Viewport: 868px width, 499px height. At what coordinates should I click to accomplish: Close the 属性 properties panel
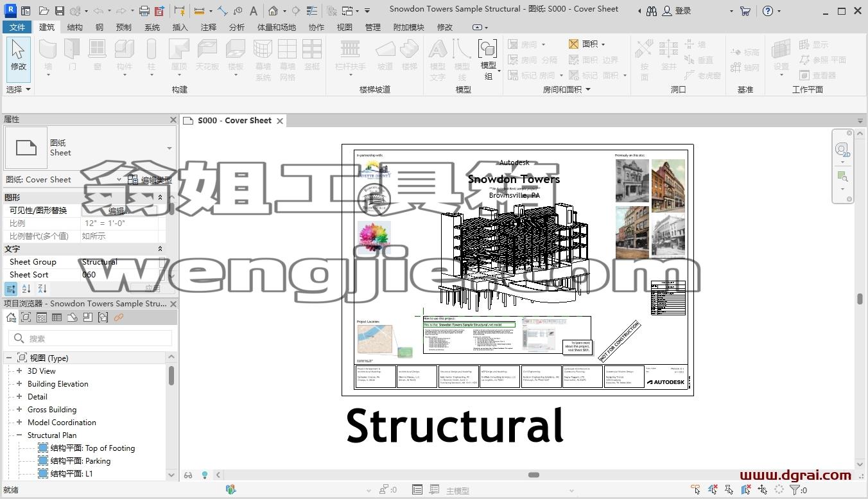173,119
